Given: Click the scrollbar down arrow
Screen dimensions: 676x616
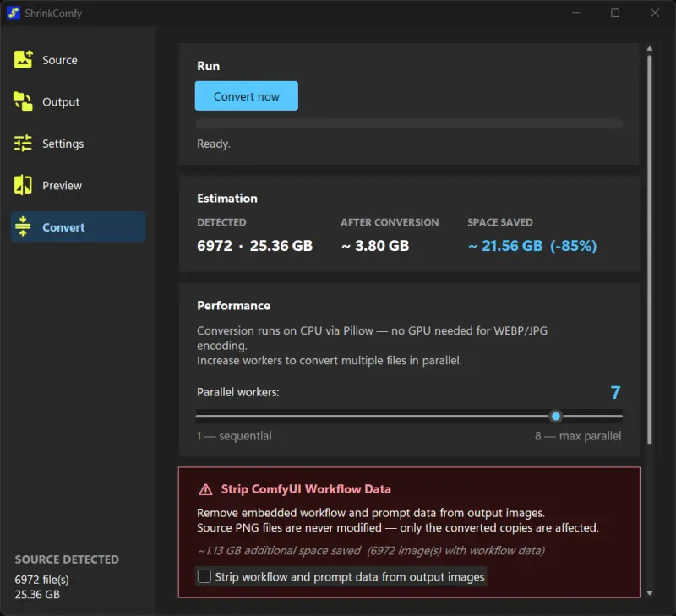Looking at the screenshot, I should [x=649, y=593].
